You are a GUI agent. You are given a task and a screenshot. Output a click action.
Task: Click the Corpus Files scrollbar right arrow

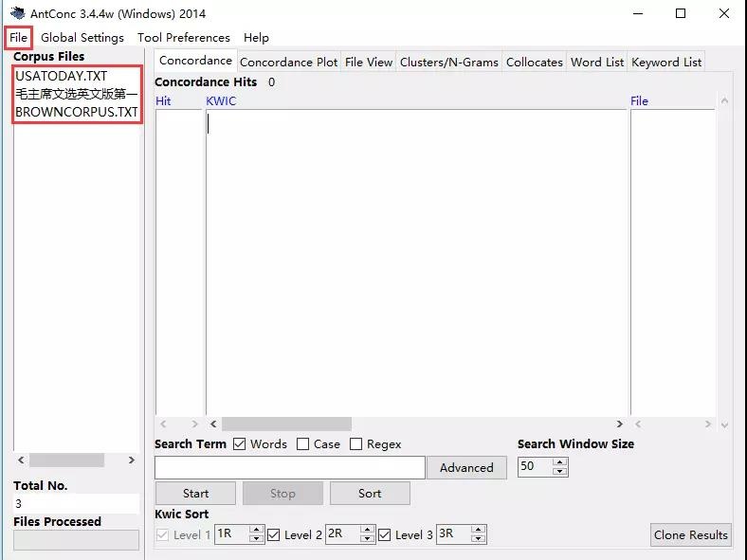coord(132,460)
